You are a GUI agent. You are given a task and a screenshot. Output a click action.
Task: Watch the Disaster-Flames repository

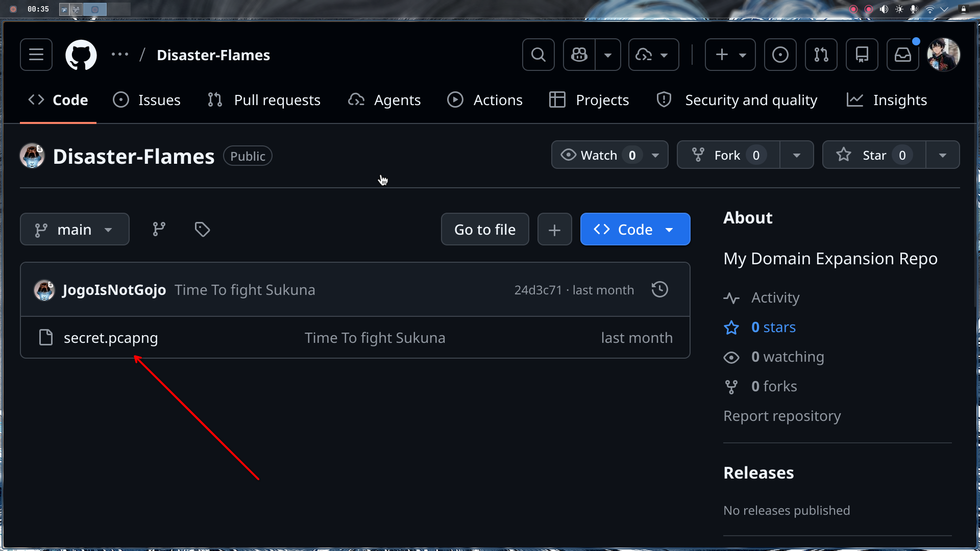[x=595, y=155]
